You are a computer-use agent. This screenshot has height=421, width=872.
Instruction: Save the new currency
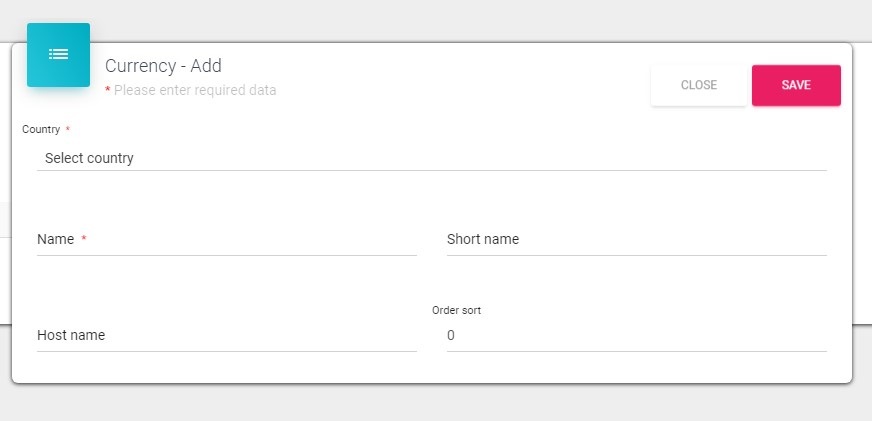click(796, 85)
